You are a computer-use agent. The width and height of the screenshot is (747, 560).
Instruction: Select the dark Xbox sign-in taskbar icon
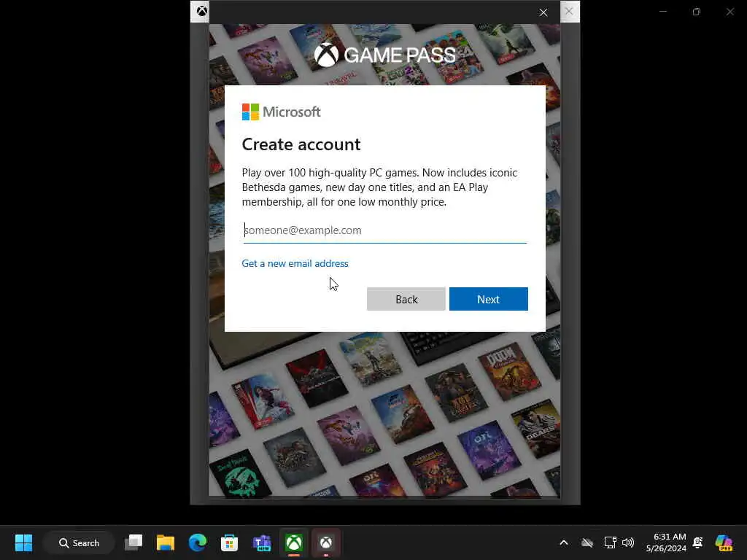pos(326,542)
